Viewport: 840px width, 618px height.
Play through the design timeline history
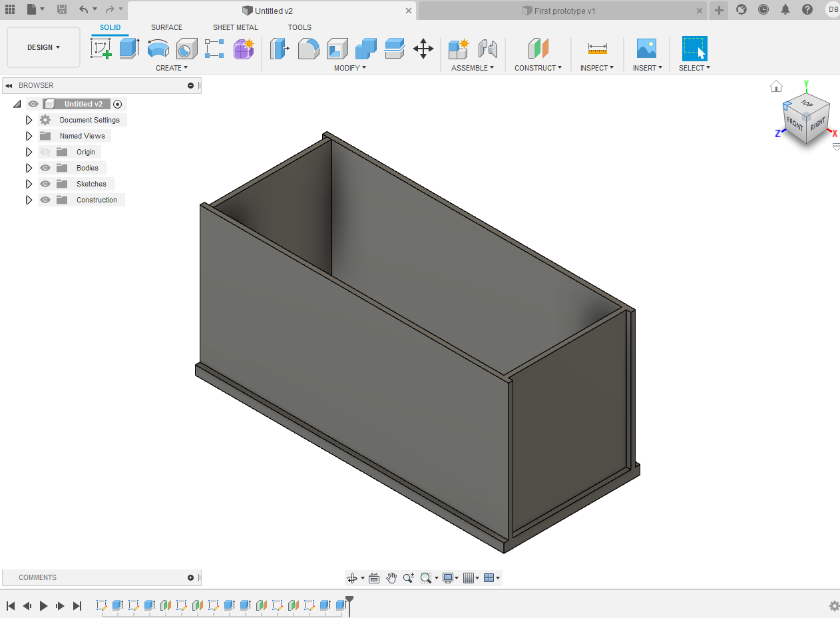pyautogui.click(x=43, y=606)
